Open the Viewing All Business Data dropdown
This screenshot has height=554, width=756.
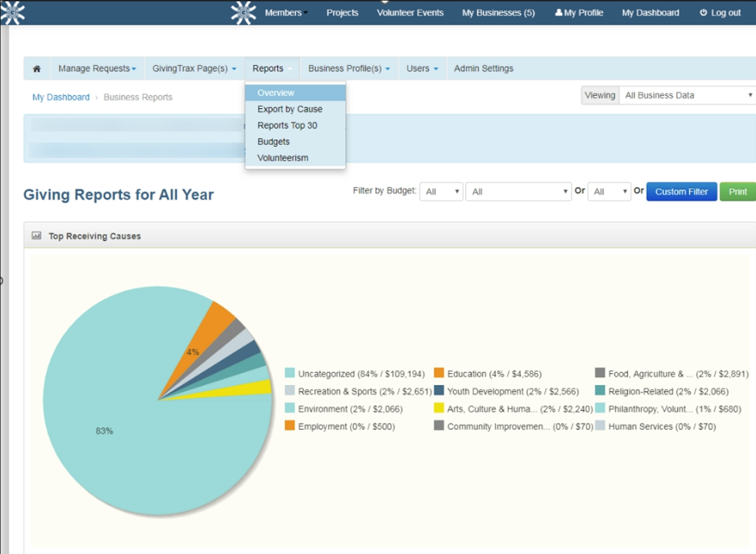coord(688,95)
